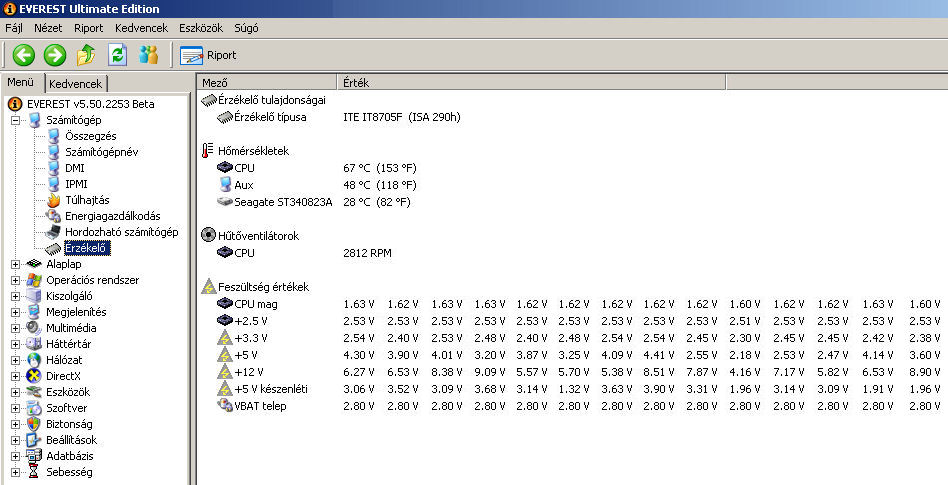Click the Érték column header
This screenshot has height=485, width=948.
pyautogui.click(x=531, y=83)
